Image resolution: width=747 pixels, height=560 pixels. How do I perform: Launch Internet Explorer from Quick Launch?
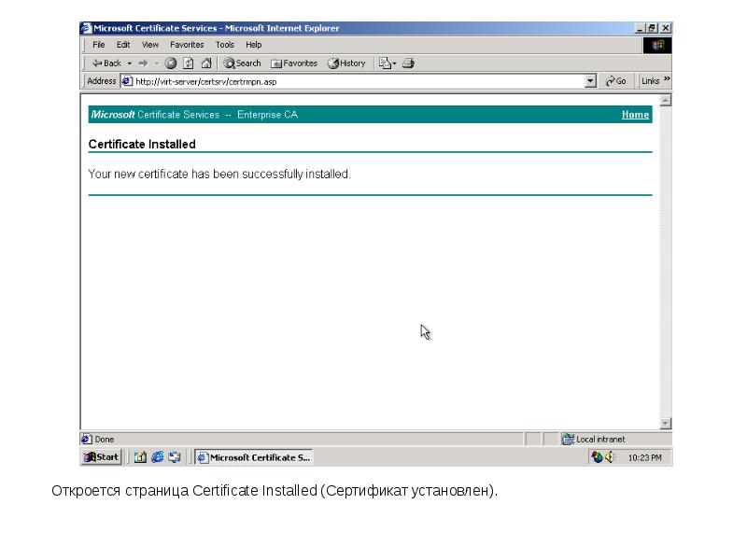tap(157, 457)
